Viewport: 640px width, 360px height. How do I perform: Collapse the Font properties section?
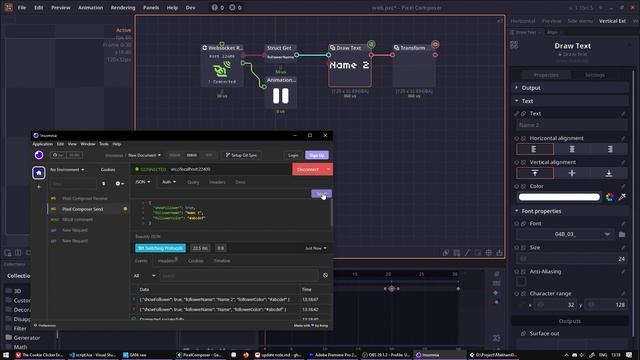point(570,211)
